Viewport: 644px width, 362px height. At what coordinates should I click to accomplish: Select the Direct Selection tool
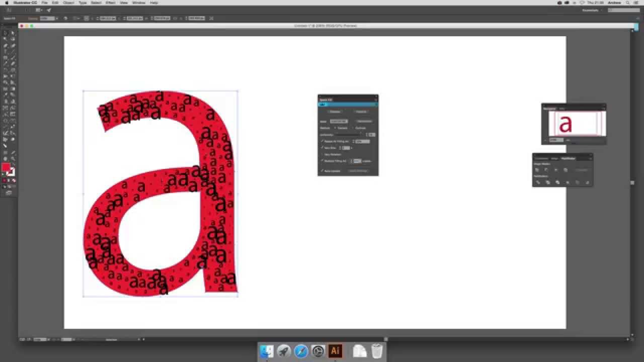pos(13,33)
